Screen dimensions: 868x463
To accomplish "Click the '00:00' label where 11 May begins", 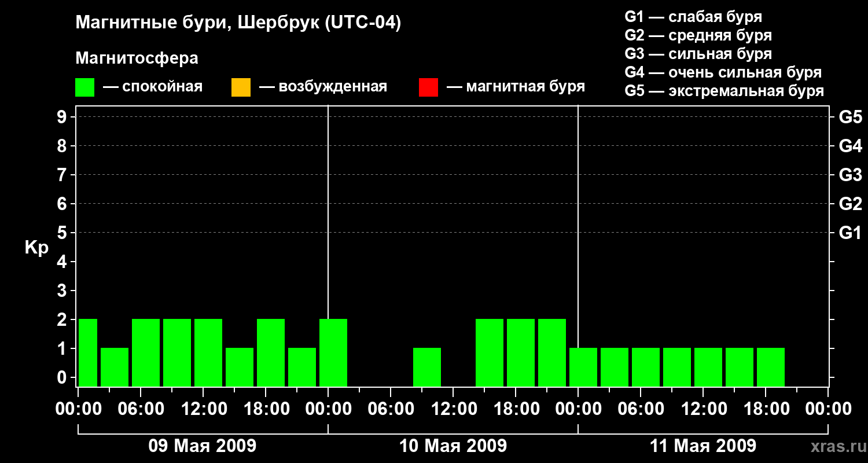I will 578,409.
